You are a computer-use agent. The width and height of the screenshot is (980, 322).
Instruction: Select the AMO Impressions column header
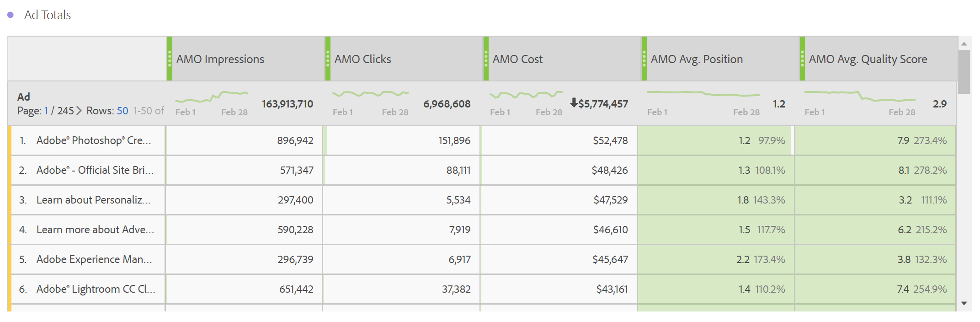pos(220,59)
